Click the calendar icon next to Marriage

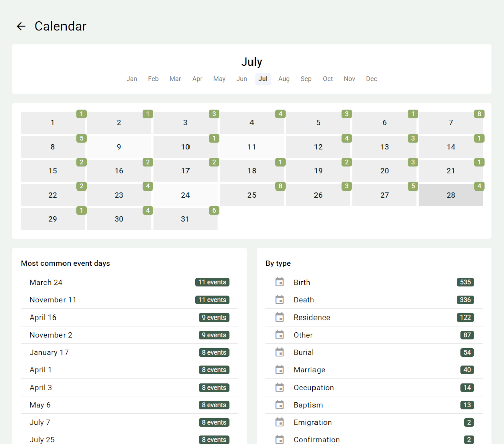tap(280, 370)
